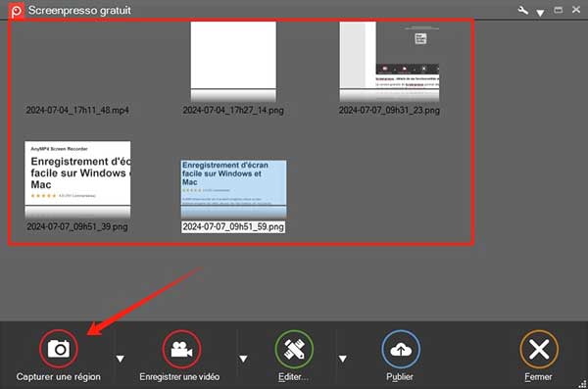Click the Enregistrer une vidéo label
This screenshot has width=588, height=389.
(179, 376)
